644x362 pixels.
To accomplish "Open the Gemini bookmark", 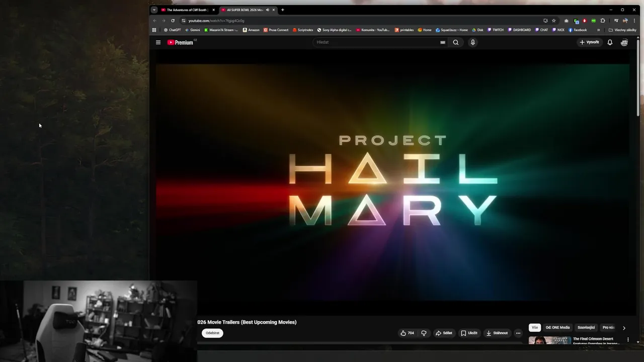I will click(x=193, y=30).
